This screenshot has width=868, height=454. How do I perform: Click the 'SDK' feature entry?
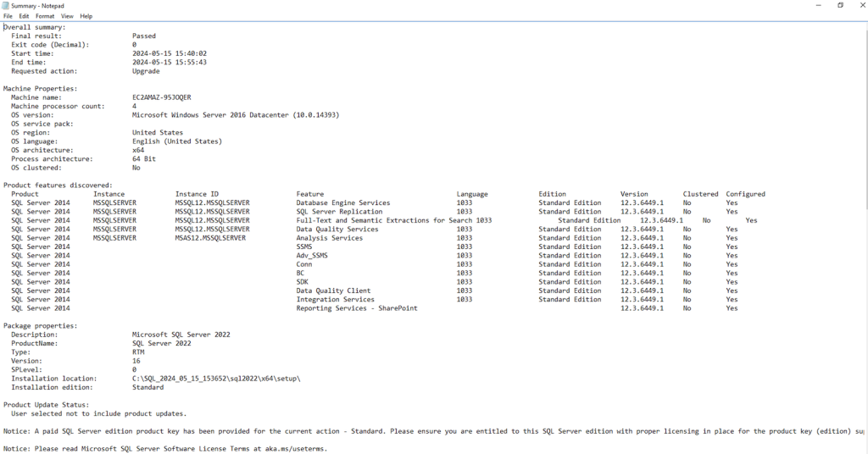click(302, 282)
